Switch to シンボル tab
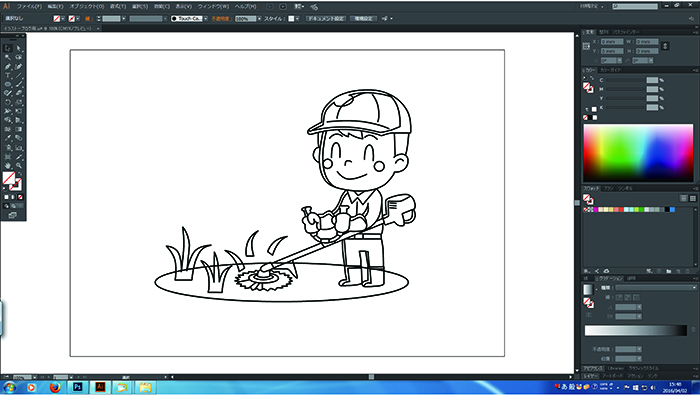Image resolution: width=700 pixels, height=395 pixels. click(x=625, y=189)
